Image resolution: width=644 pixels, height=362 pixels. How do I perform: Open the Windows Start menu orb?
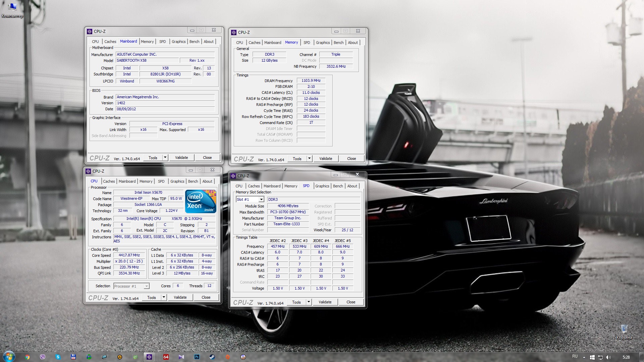pyautogui.click(x=9, y=356)
